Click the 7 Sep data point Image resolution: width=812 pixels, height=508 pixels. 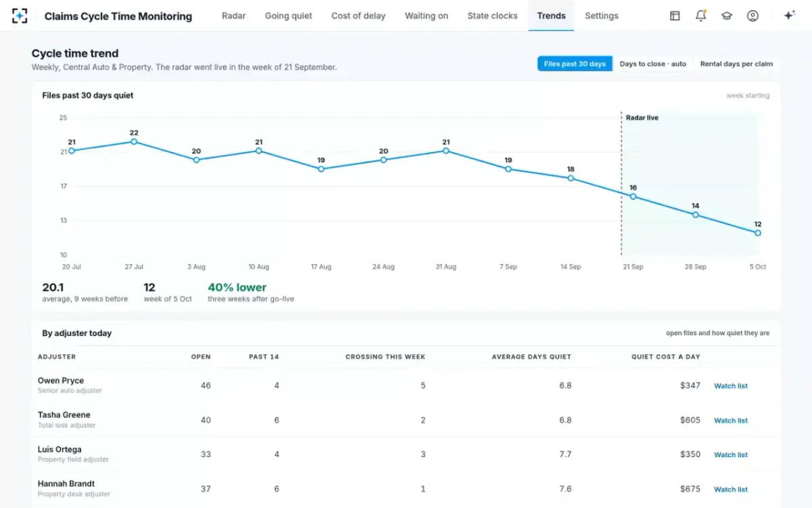click(x=508, y=169)
